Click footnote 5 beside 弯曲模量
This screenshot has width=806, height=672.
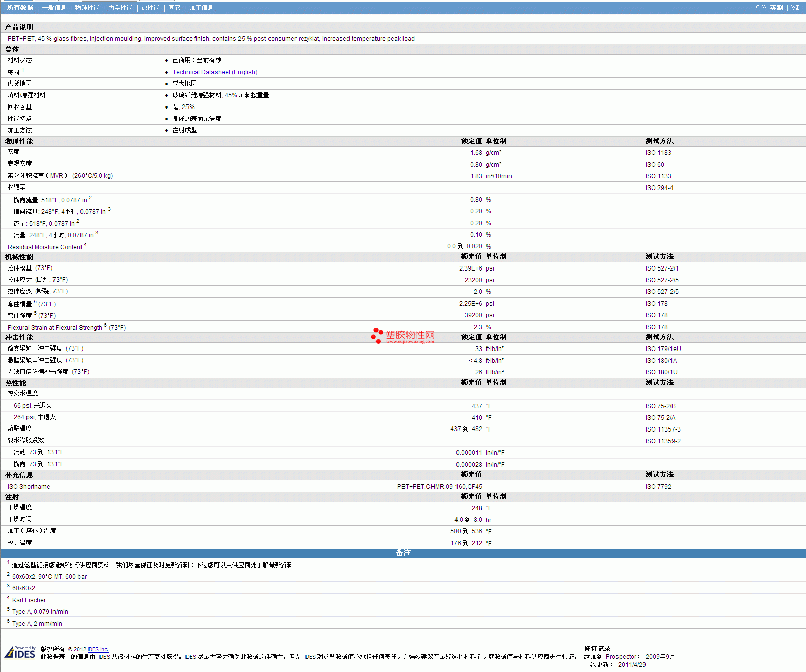pos(35,302)
